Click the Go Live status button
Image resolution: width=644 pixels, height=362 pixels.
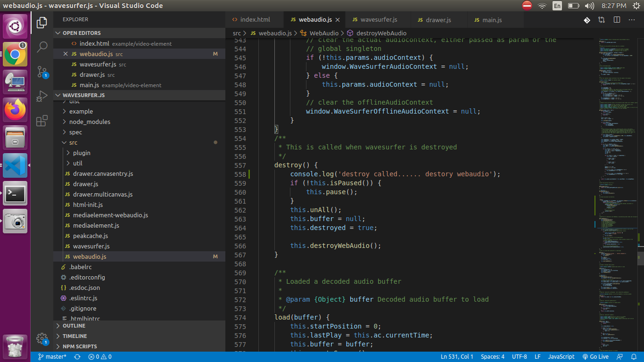coord(596,357)
